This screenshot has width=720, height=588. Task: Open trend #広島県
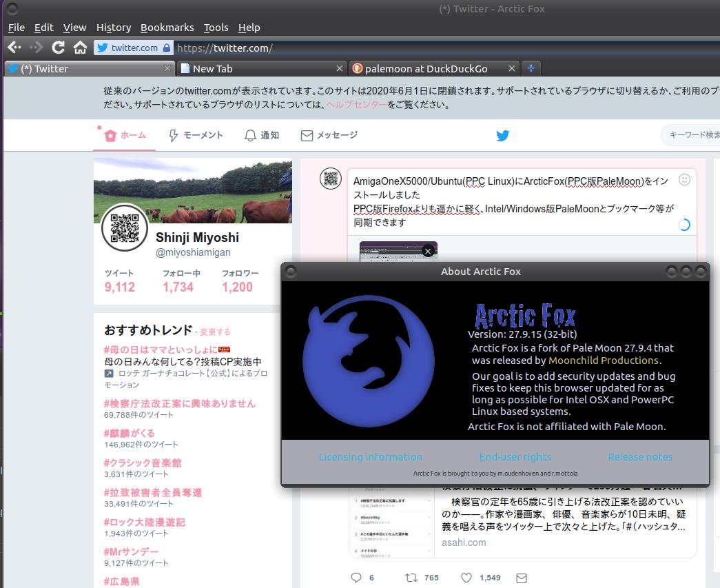click(122, 581)
